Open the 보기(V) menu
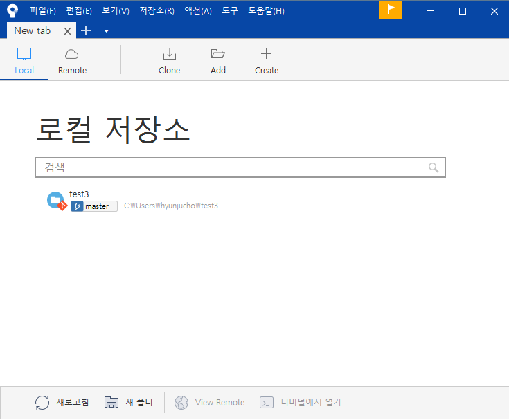The width and height of the screenshot is (509, 420). click(116, 10)
